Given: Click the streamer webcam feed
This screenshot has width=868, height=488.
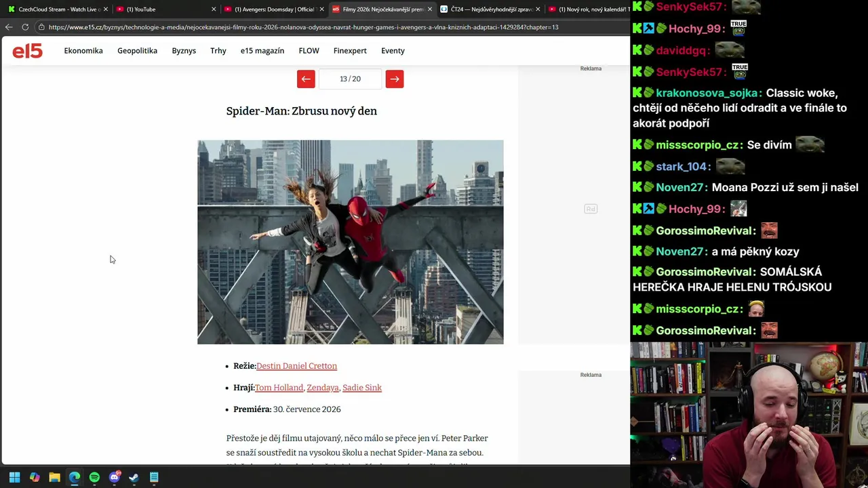Looking at the screenshot, I should [x=749, y=415].
